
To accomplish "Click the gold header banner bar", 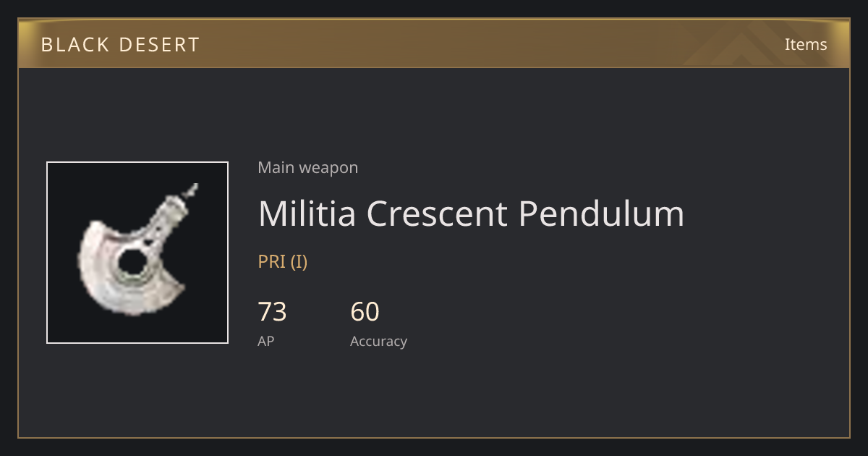I will point(434,43).
